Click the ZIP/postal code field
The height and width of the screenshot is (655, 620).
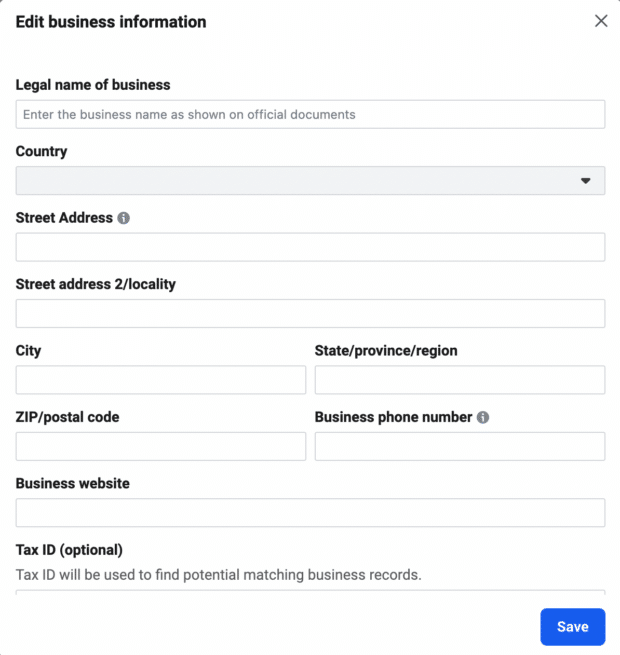click(x=161, y=446)
